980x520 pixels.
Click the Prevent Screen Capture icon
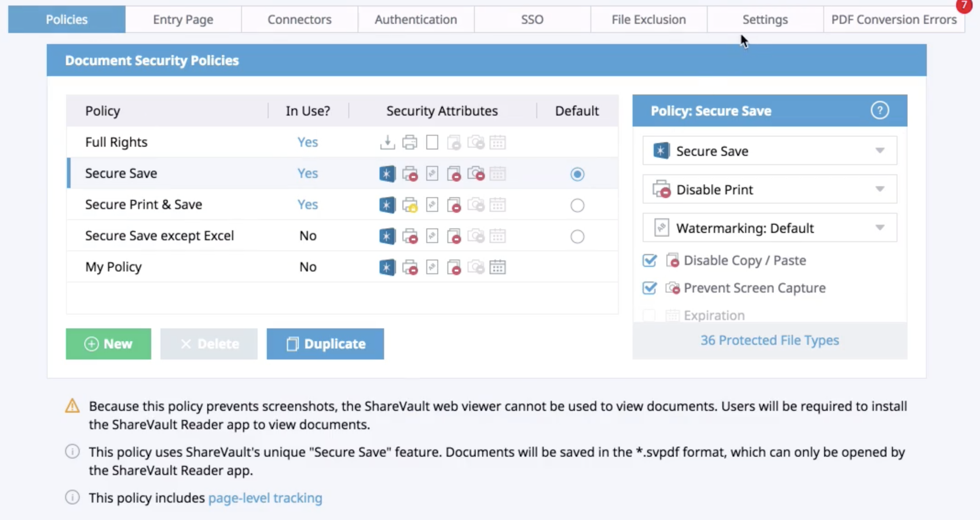(x=672, y=287)
